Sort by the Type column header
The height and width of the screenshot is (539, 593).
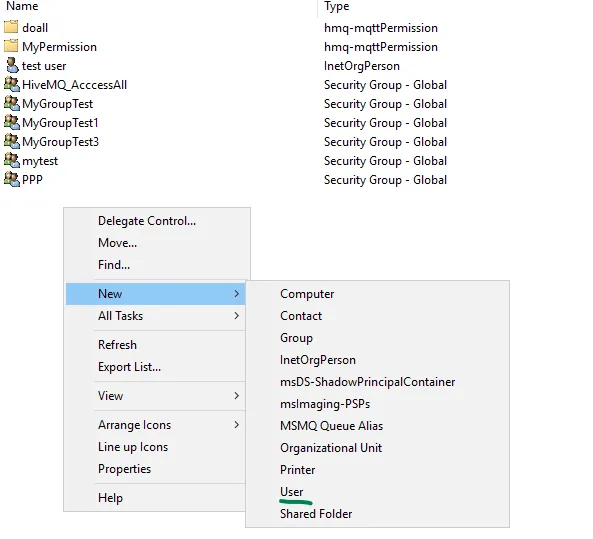336,6
